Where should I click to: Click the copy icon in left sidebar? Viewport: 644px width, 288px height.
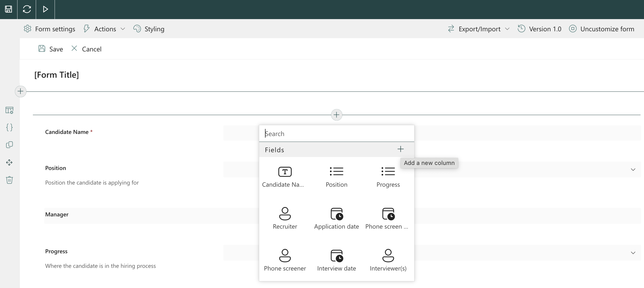pos(9,145)
